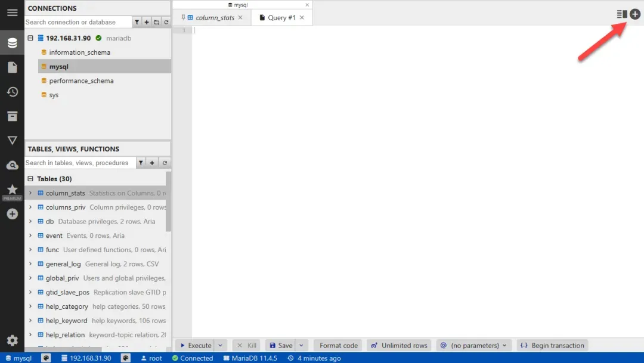Open settings gear in sidebar

pos(13,340)
